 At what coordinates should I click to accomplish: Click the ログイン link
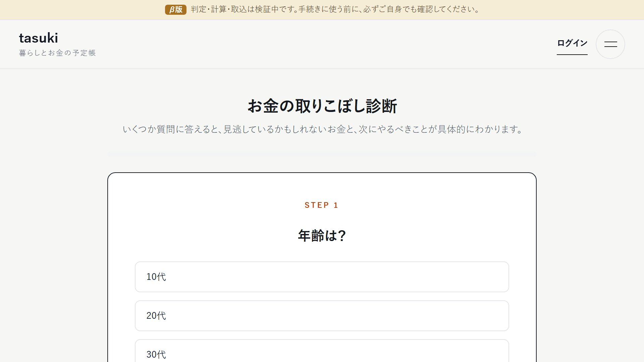click(572, 43)
